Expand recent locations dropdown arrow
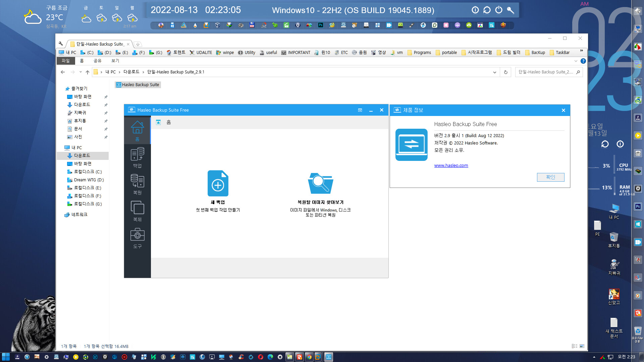Viewport: 644px width, 362px height. pyautogui.click(x=80, y=72)
